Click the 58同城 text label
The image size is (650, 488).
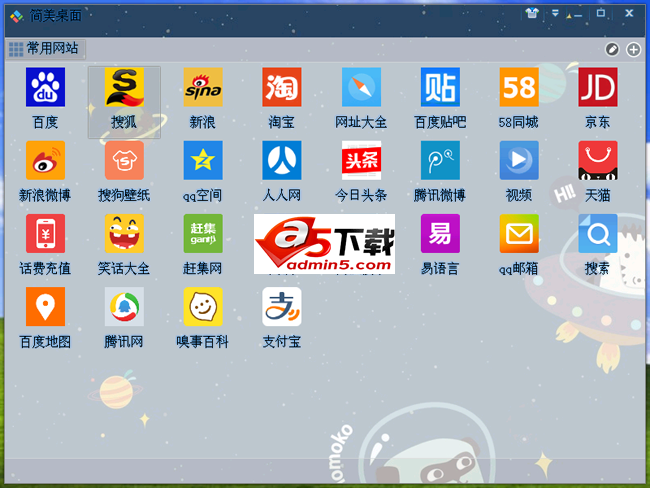[519, 122]
